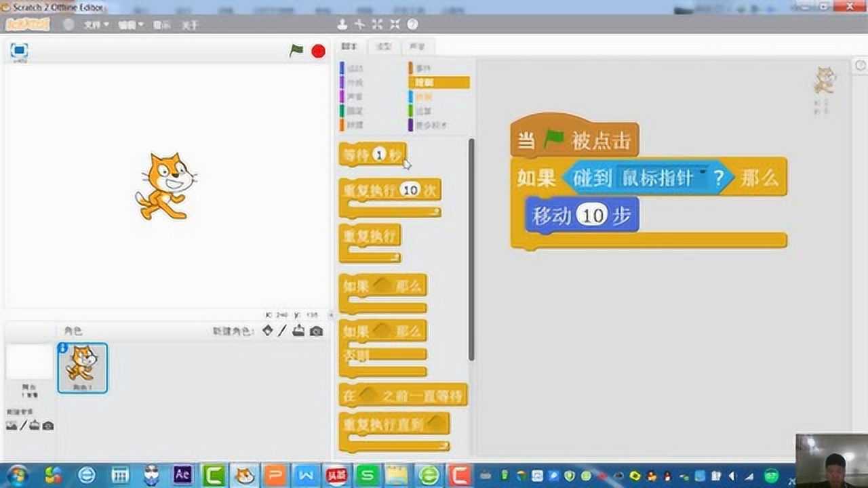Open the 提示 tips menu item
This screenshot has height=488, width=868.
[162, 25]
